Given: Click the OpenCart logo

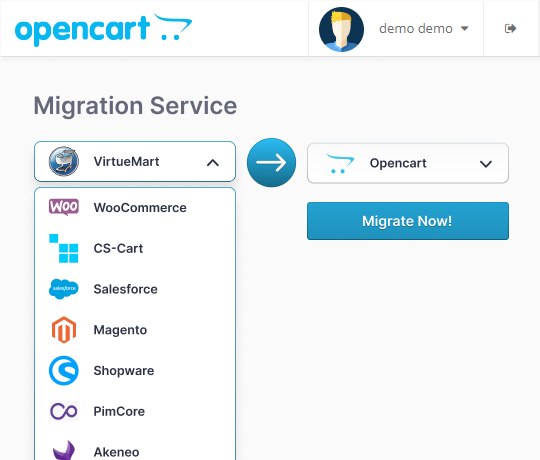Looking at the screenshot, I should [103, 29].
